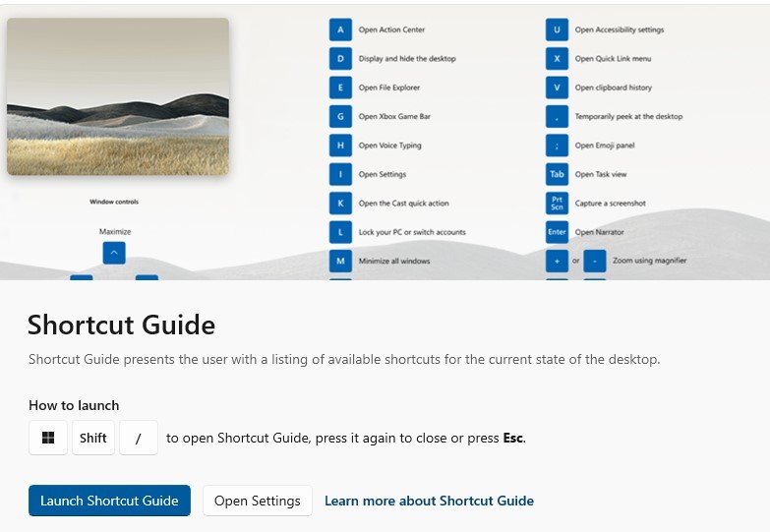Select the 'Open Task view' text
Image resolution: width=770 pixels, height=532 pixels.
click(601, 174)
